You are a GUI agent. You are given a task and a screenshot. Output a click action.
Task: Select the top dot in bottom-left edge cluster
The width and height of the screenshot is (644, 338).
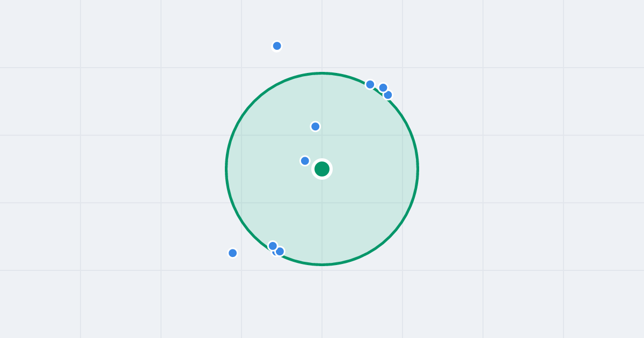(273, 246)
